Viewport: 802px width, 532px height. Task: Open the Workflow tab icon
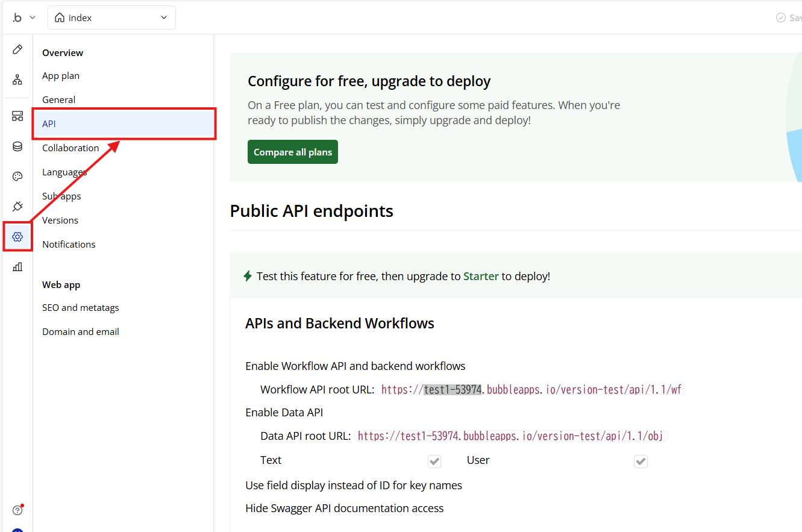tap(17, 80)
